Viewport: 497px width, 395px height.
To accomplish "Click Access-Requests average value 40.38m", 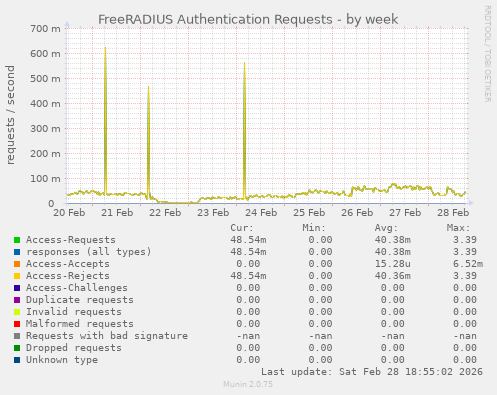I will [x=392, y=240].
